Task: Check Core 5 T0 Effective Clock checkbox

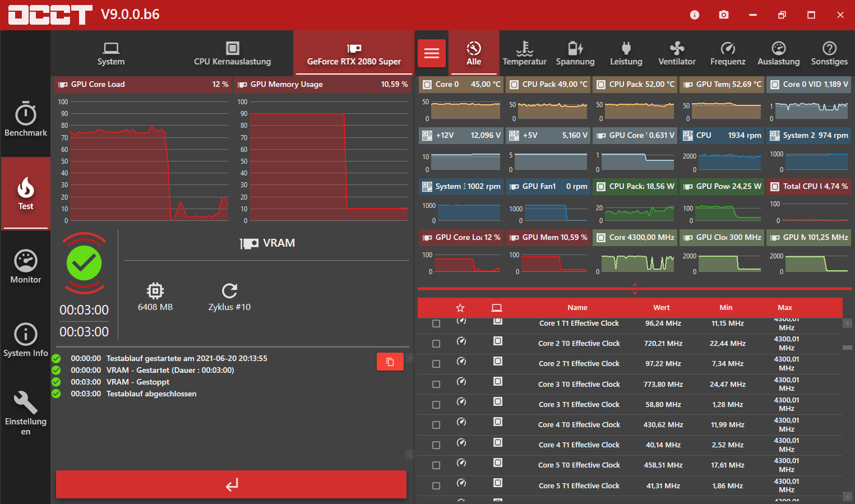Action: coord(436,465)
